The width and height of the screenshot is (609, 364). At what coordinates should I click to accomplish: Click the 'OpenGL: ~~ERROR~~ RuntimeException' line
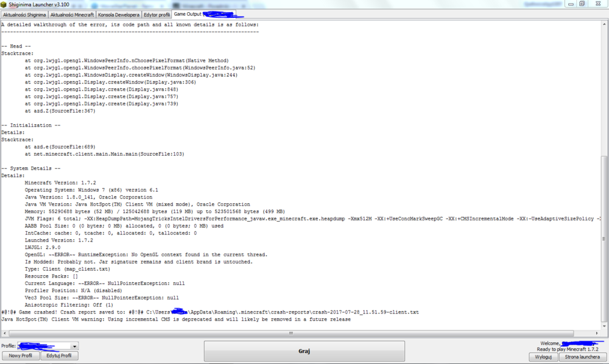[146, 254]
